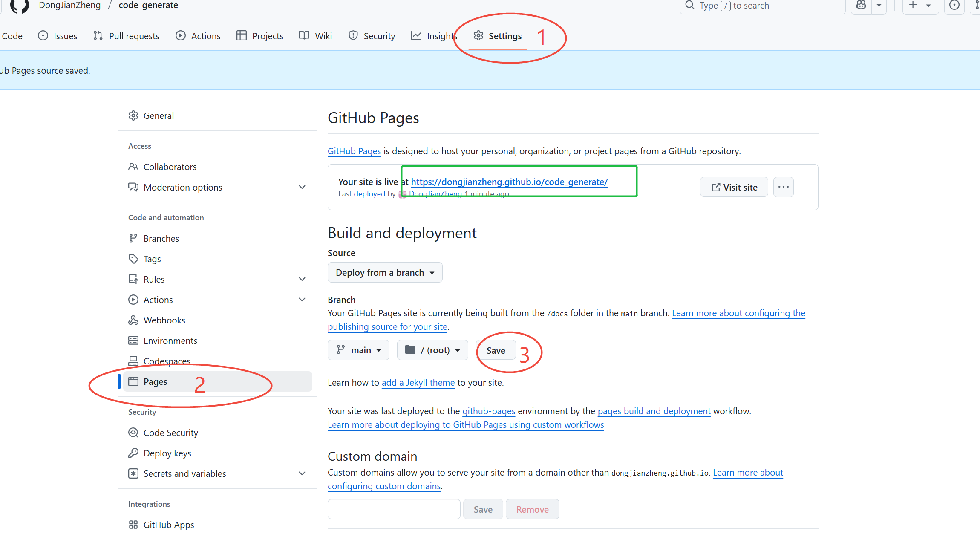The width and height of the screenshot is (980, 534).
Task: Click the Copilot icon in the header
Action: click(x=861, y=5)
